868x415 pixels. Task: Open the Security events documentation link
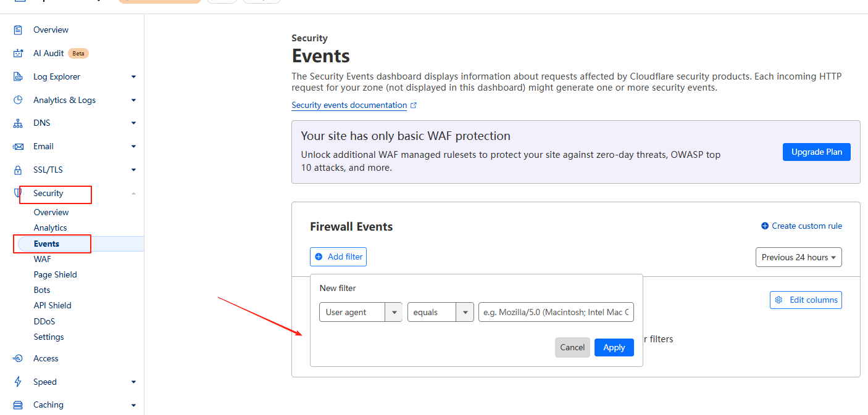coord(348,105)
